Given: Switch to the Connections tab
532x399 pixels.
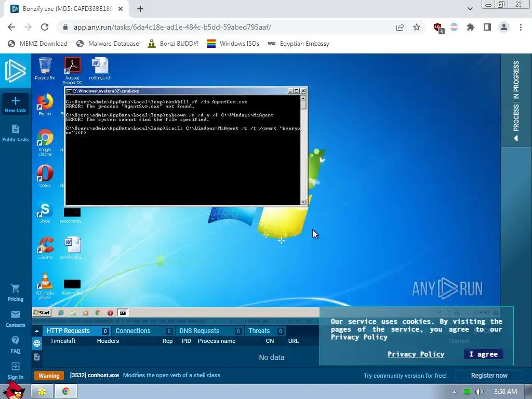Looking at the screenshot, I should click(143, 331).
